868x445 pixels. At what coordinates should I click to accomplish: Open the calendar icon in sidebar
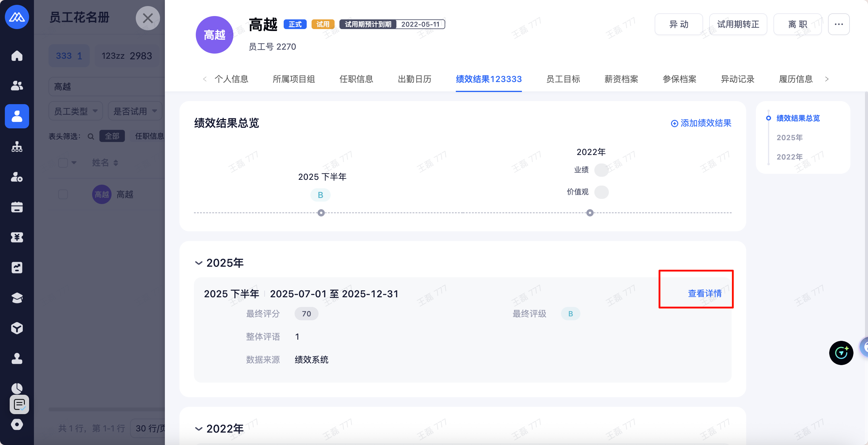pos(17,207)
